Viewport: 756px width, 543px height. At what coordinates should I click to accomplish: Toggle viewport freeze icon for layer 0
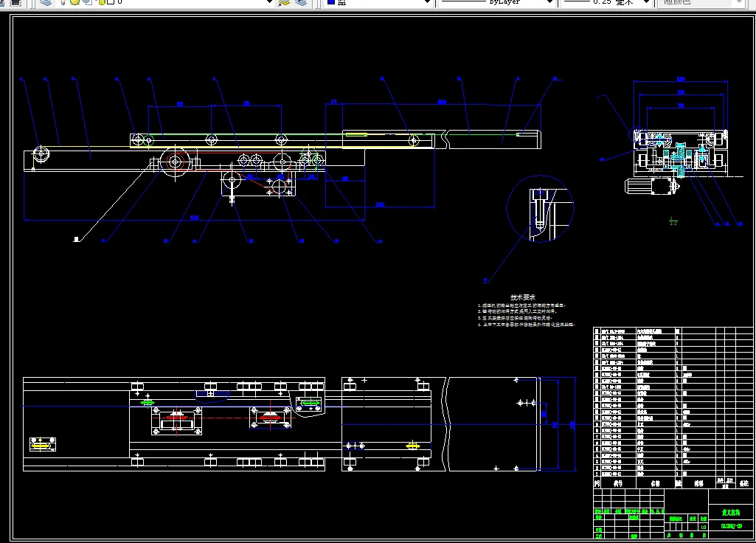tap(87, 2)
